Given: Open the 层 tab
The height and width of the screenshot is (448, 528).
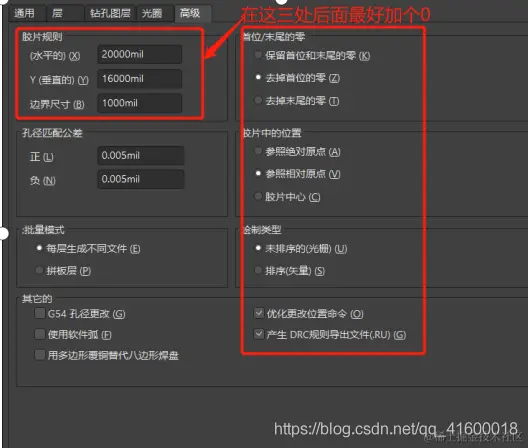Looking at the screenshot, I should pos(64,13).
